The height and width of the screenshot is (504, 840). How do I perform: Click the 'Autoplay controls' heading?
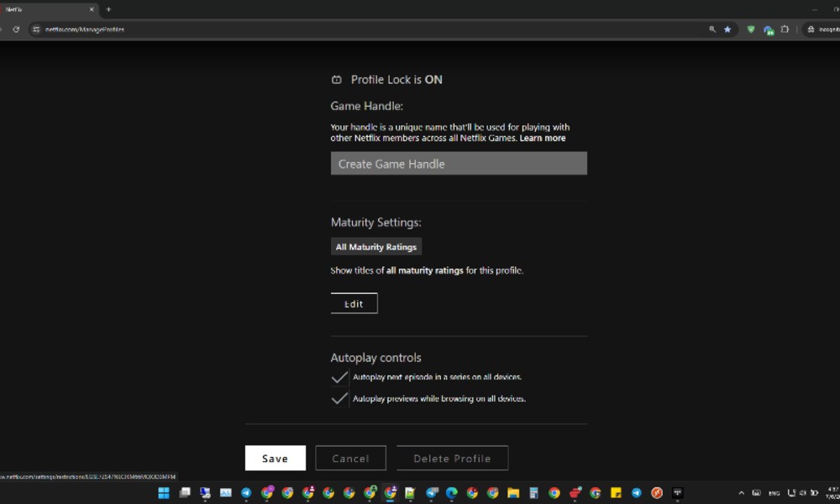(376, 358)
